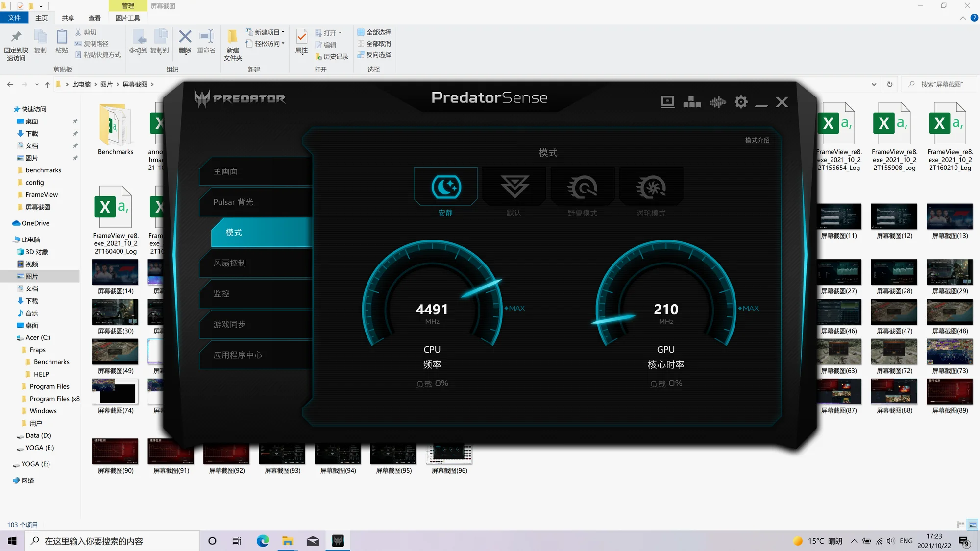Click the 属性 icon
The image size is (980, 551).
[302, 36]
